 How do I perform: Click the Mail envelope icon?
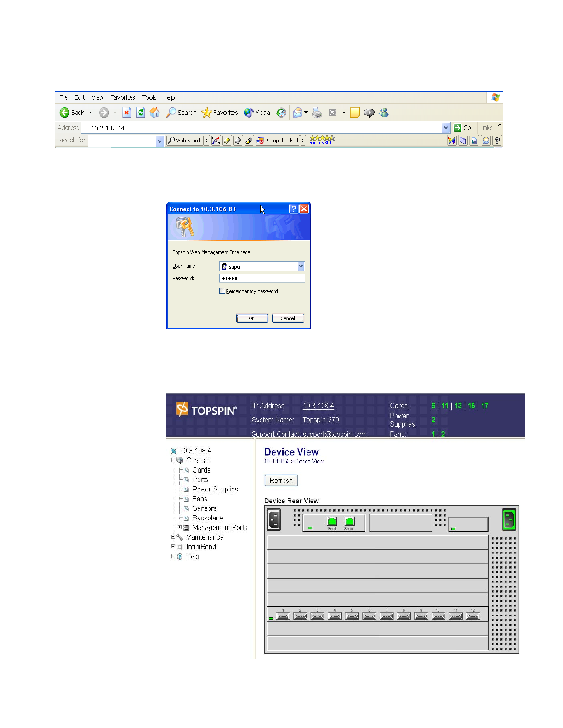point(298,113)
